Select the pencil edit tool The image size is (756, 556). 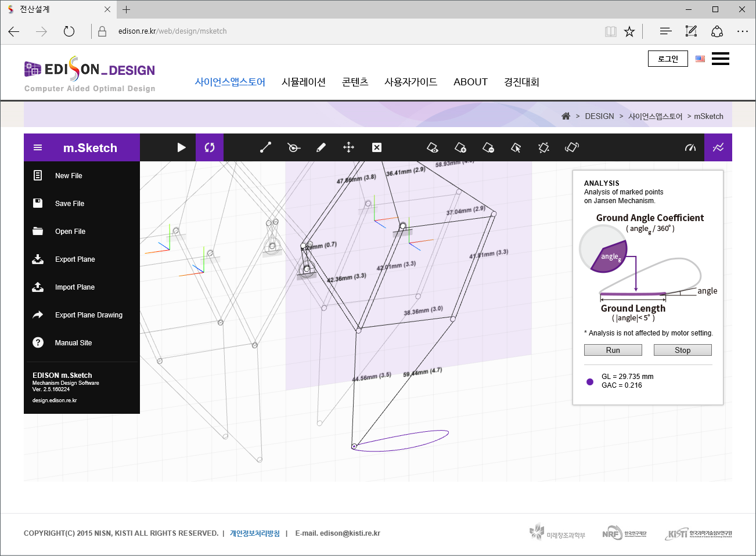tap(321, 147)
